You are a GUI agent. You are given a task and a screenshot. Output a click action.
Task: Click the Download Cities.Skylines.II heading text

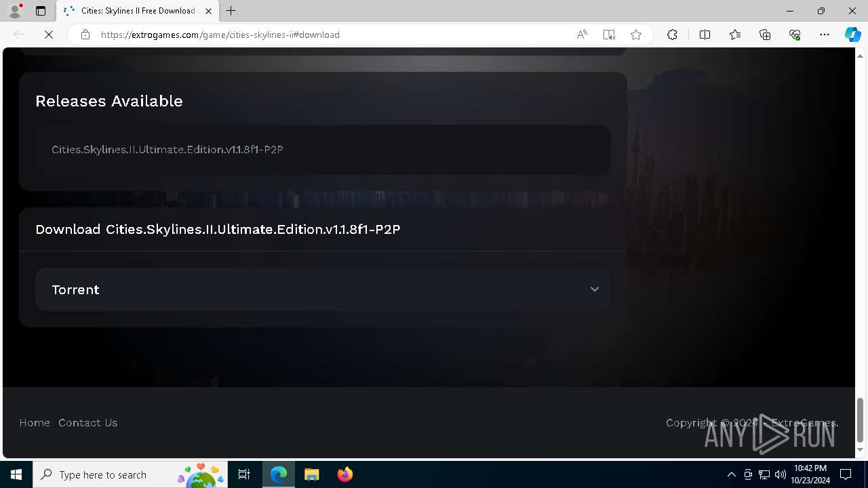(x=218, y=229)
